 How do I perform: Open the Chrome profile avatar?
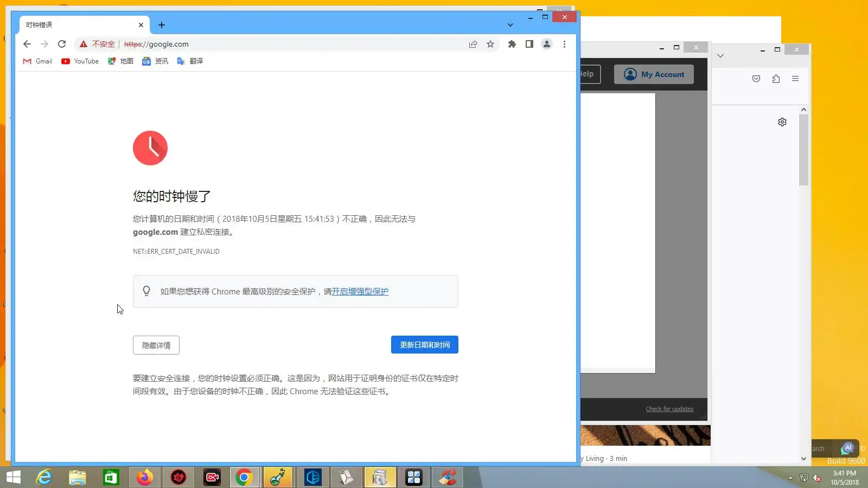pyautogui.click(x=547, y=44)
